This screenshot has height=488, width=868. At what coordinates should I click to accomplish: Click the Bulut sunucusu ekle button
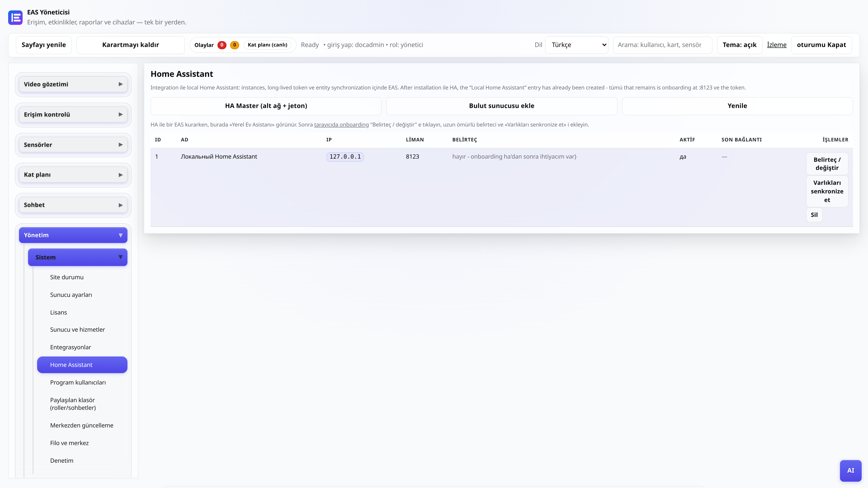(x=501, y=106)
